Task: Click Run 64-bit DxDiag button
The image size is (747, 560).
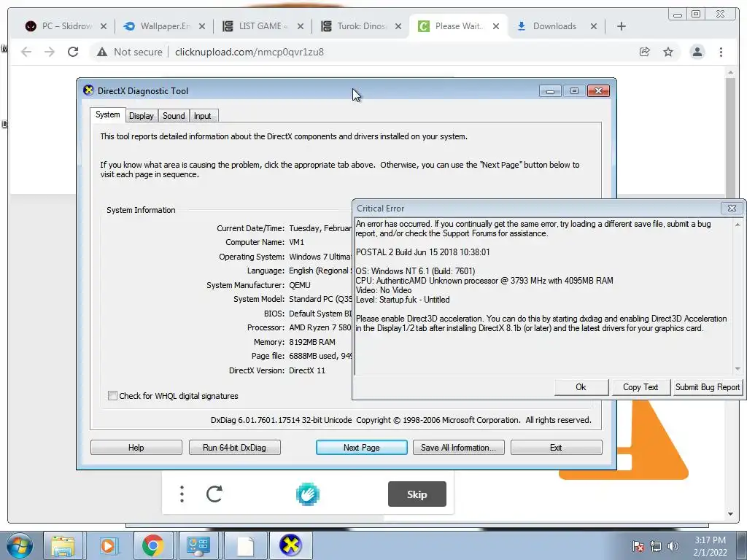Action: point(234,448)
